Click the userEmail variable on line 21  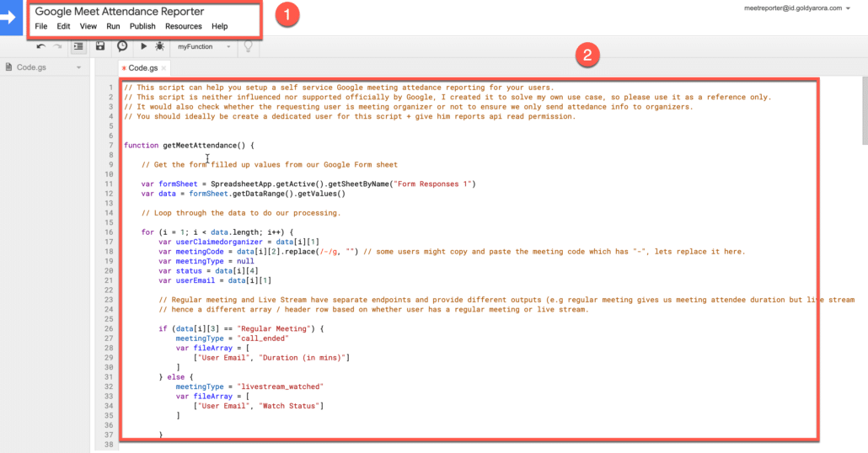[x=195, y=280]
